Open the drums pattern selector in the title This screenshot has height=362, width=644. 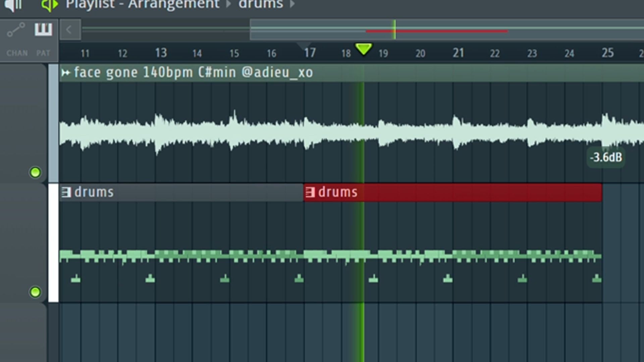261,4
